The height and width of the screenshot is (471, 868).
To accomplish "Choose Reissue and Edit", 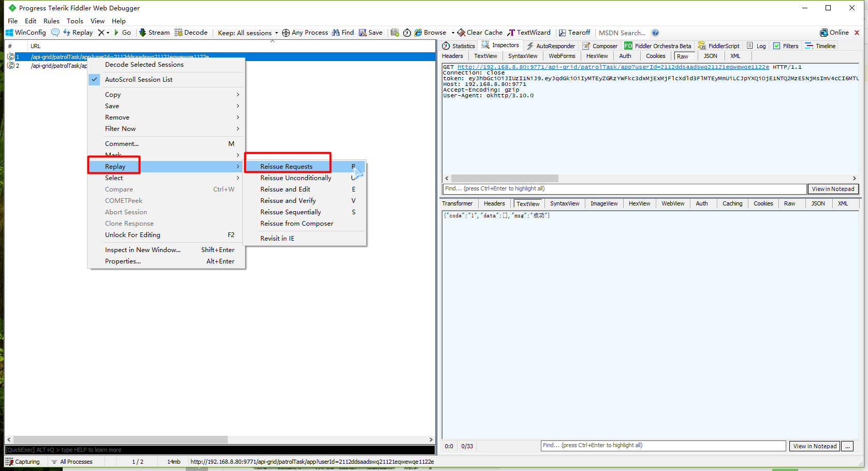I will point(305,189).
